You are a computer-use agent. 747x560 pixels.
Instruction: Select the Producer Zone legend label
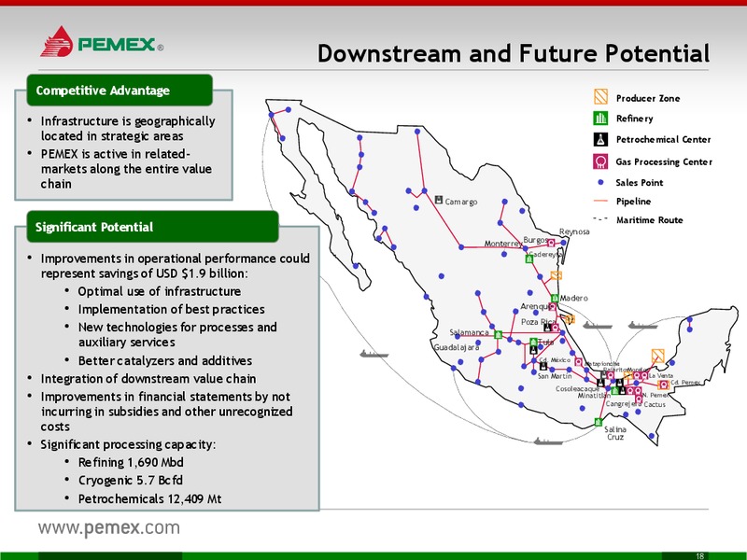click(x=648, y=98)
